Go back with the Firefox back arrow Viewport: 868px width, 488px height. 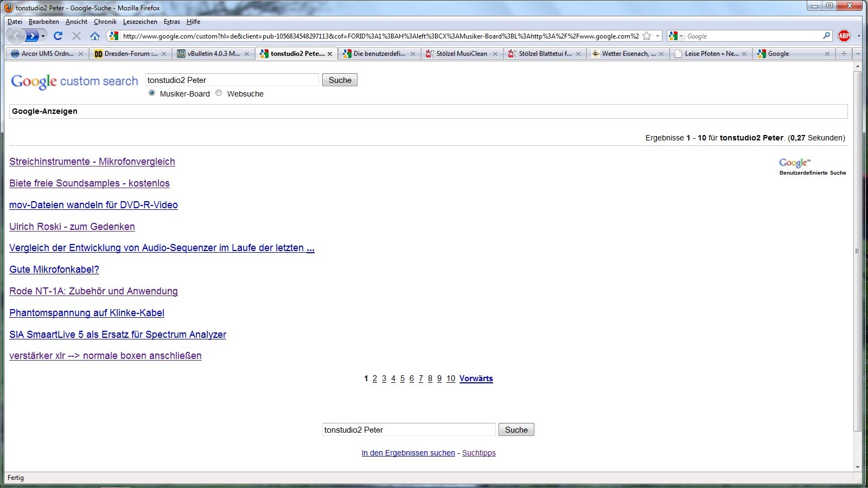15,36
